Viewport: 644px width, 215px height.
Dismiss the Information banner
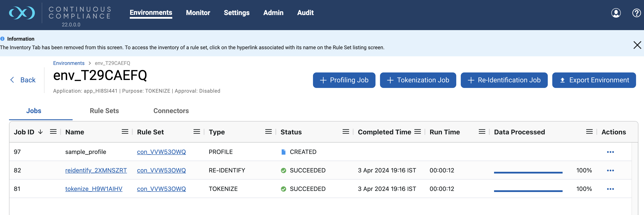[x=637, y=45]
